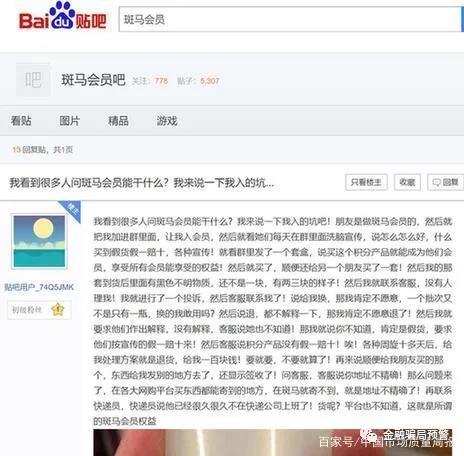Click the Baidu Tieba logo
464x456 pixels.
tap(63, 16)
